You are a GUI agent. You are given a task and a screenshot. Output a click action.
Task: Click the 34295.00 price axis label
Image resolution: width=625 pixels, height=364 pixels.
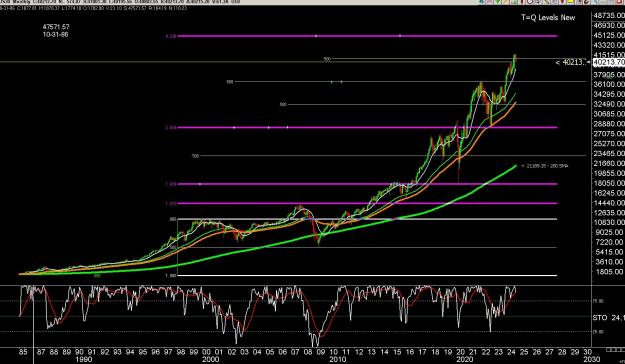609,94
